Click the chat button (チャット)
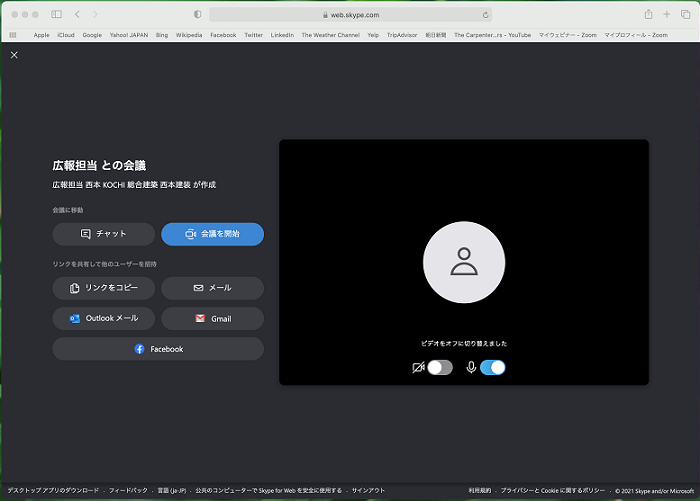Image resolution: width=700 pixels, height=501 pixels. [x=104, y=234]
